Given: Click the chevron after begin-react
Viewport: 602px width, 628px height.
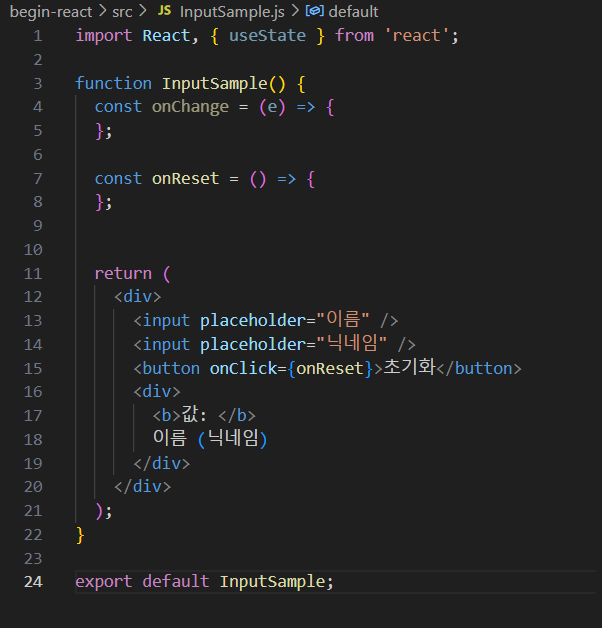Looking at the screenshot, I should pos(103,11).
